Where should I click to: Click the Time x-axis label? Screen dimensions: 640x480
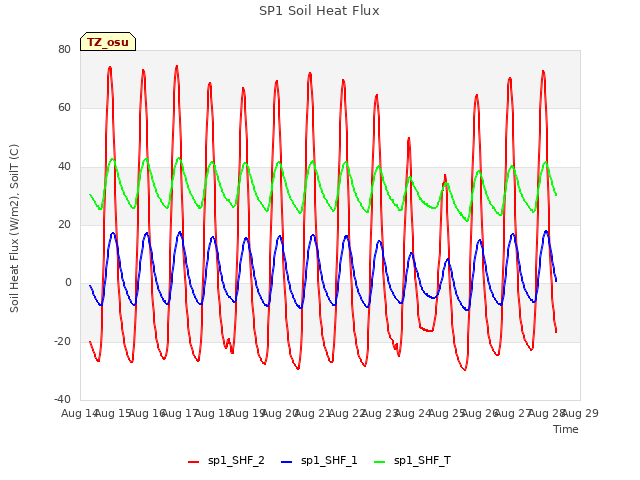point(566,429)
